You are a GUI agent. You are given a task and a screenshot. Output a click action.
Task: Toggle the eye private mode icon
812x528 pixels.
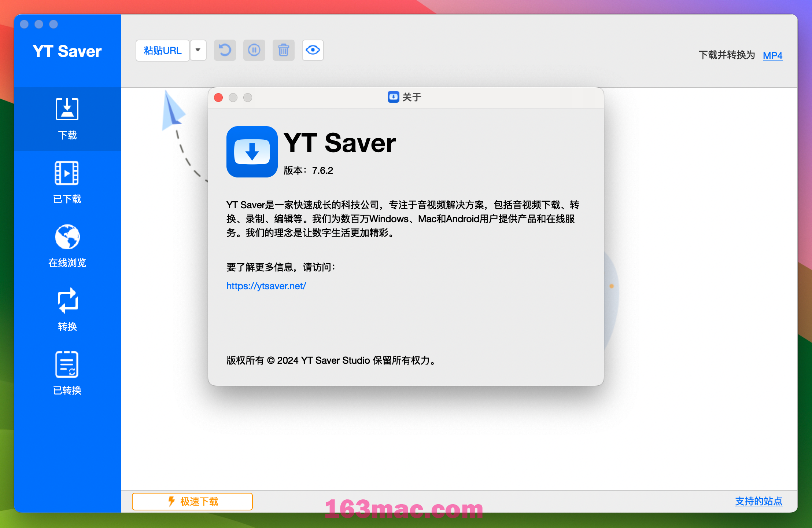click(313, 50)
